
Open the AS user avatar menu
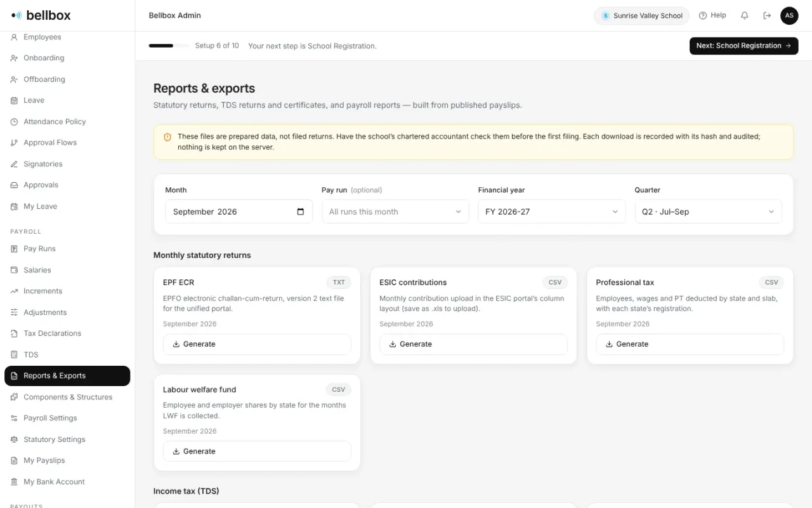pyautogui.click(x=789, y=15)
